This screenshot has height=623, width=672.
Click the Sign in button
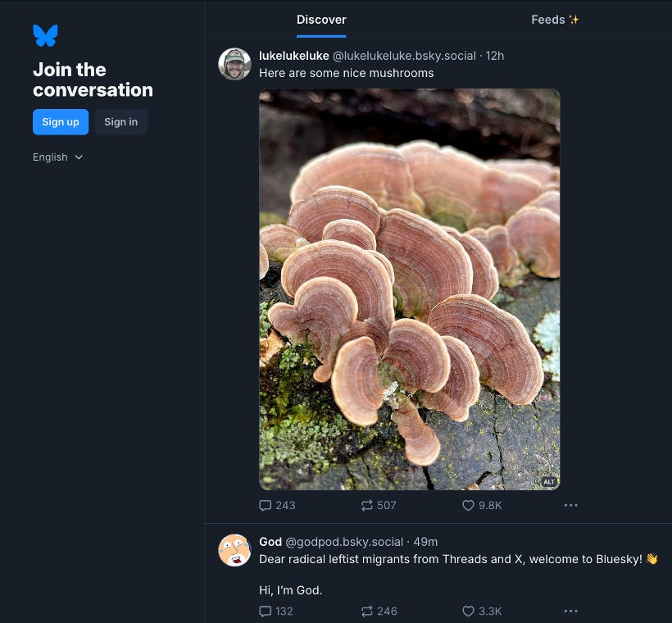pos(121,122)
